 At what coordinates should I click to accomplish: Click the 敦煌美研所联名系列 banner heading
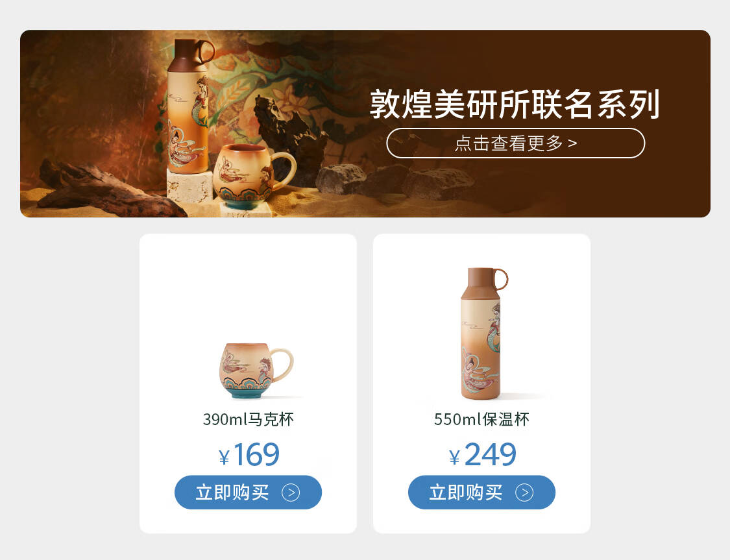click(x=515, y=104)
